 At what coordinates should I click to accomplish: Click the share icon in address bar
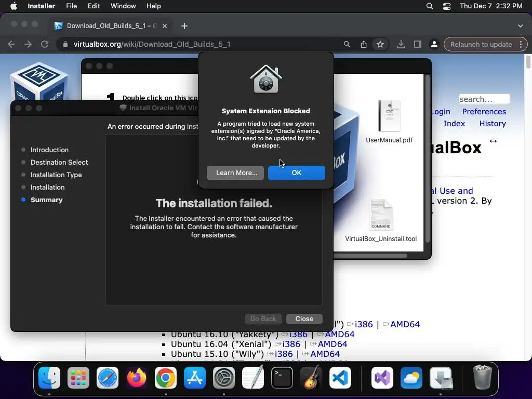pos(363,44)
